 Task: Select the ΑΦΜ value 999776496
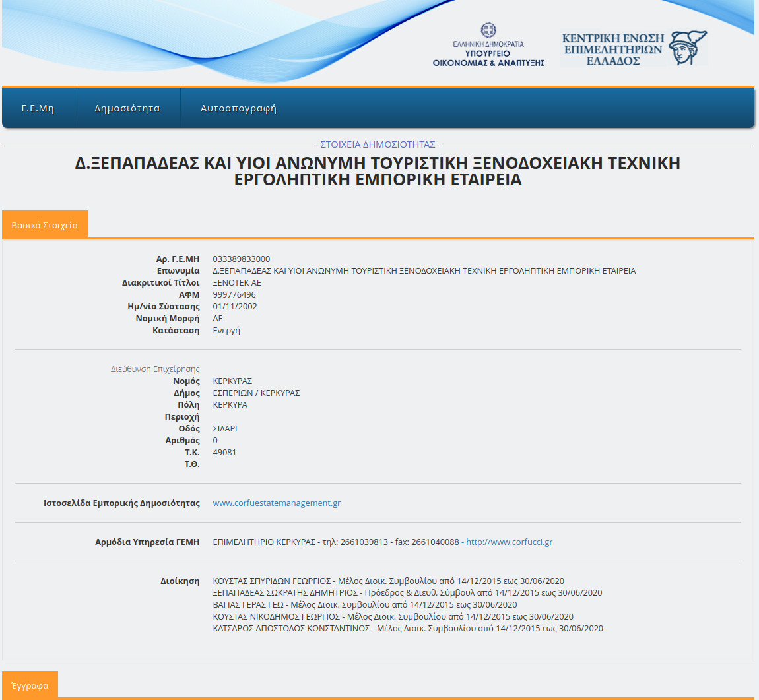click(x=234, y=295)
